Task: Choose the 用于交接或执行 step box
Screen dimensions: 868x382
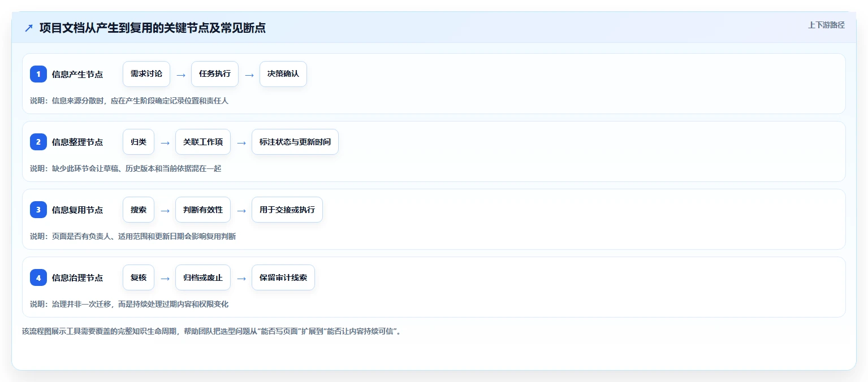Action: [287, 210]
